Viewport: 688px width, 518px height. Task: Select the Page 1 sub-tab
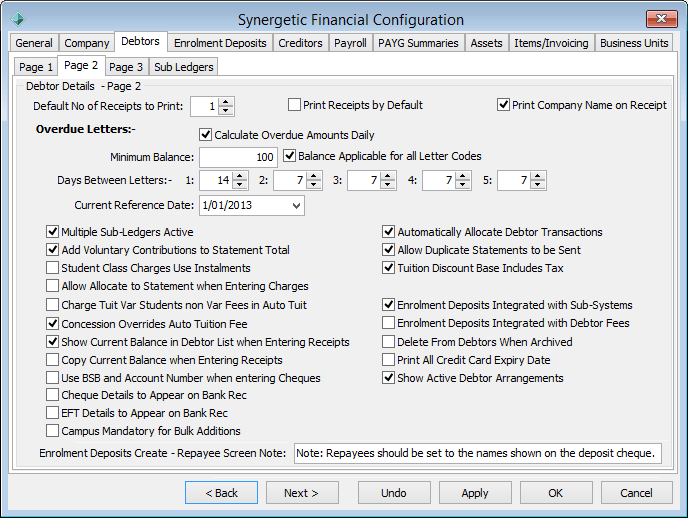pos(36,67)
